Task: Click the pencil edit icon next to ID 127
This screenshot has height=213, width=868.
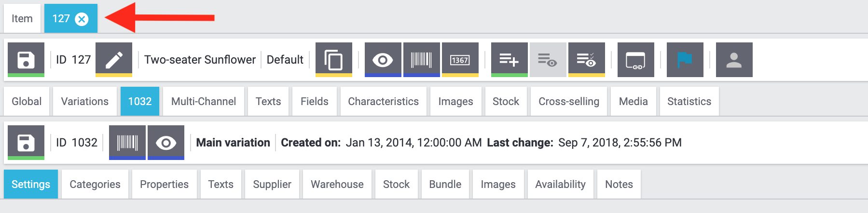Action: pos(114,59)
